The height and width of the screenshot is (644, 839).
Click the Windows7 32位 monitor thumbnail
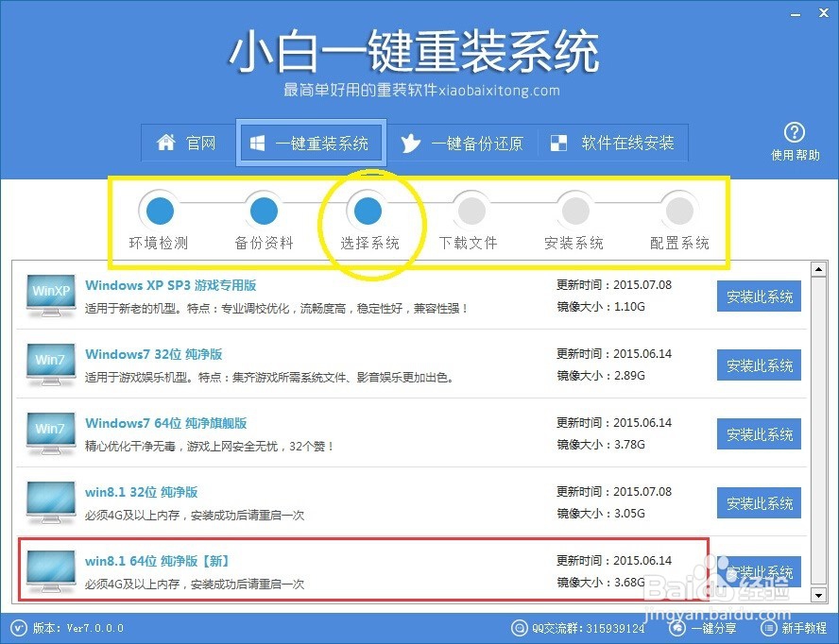pos(51,364)
